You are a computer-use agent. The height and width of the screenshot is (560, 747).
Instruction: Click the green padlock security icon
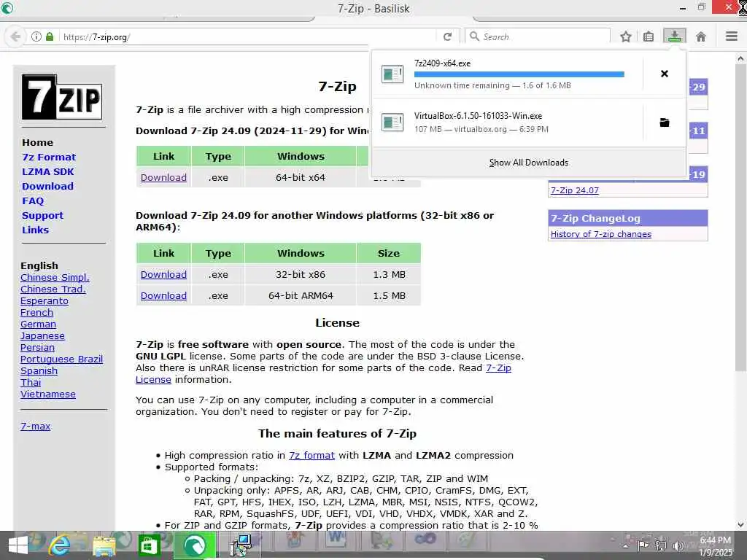point(50,36)
